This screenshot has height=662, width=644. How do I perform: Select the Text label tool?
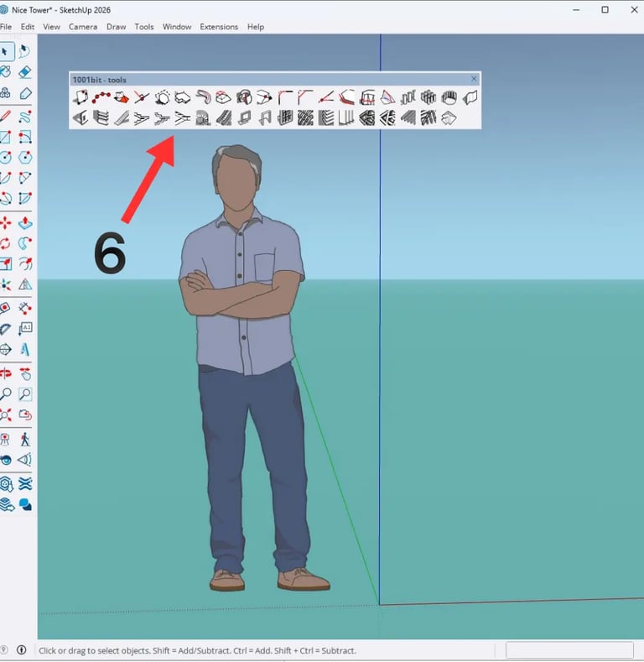pyautogui.click(x=25, y=329)
